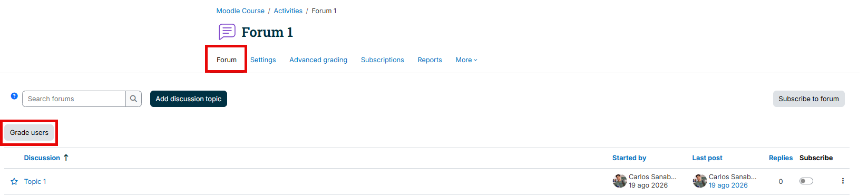Open the Advanced grading tab
Viewport: 868px width, 196px height.
(x=318, y=60)
